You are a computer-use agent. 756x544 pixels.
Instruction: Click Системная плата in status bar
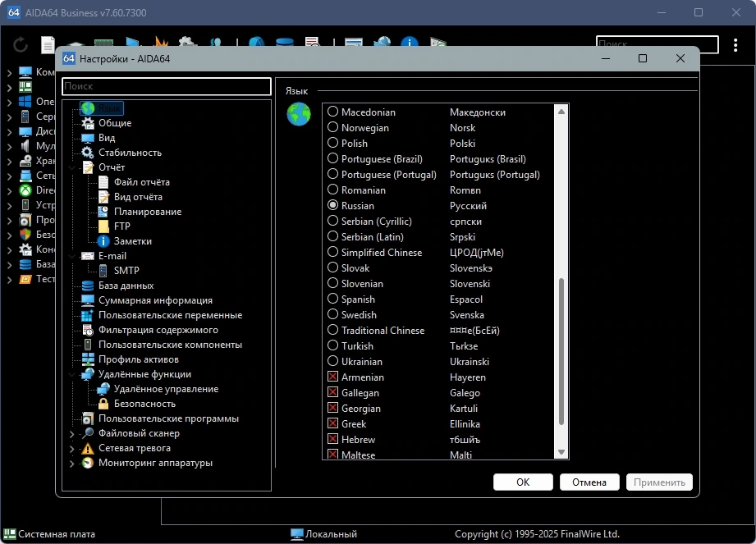pos(57,534)
